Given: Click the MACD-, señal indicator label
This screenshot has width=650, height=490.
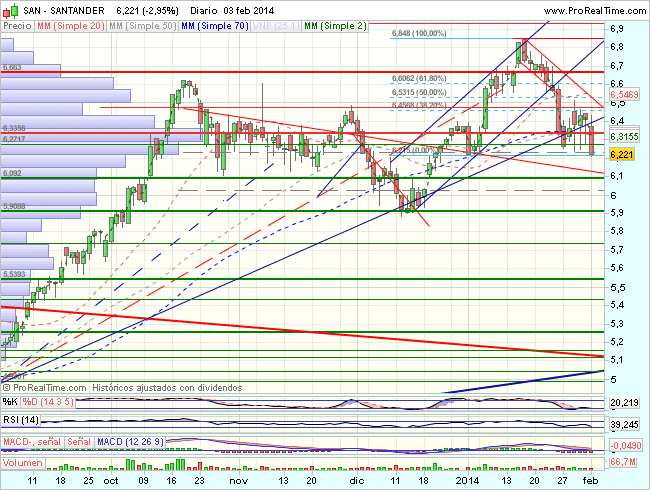Looking at the screenshot, I should 32,442.
